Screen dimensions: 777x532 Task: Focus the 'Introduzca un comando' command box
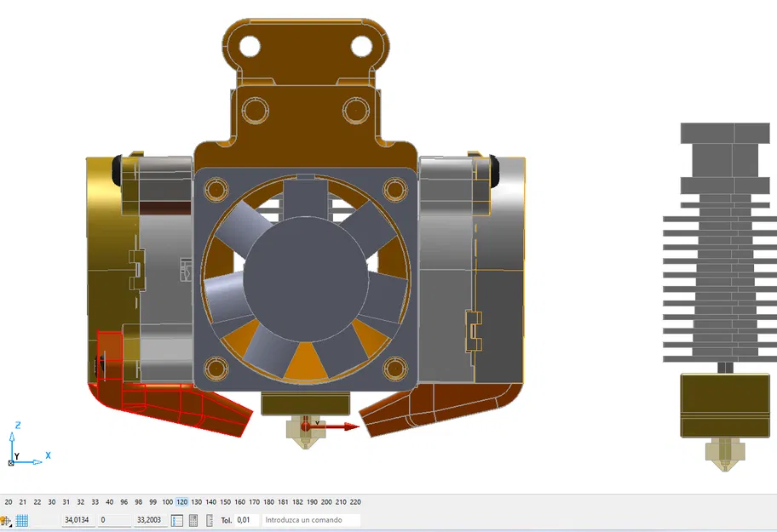tap(311, 520)
